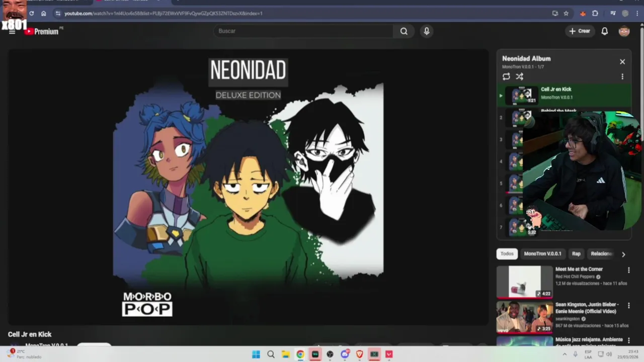This screenshot has height=362, width=644.
Task: Start voice search with the microphone
Action: click(x=427, y=31)
